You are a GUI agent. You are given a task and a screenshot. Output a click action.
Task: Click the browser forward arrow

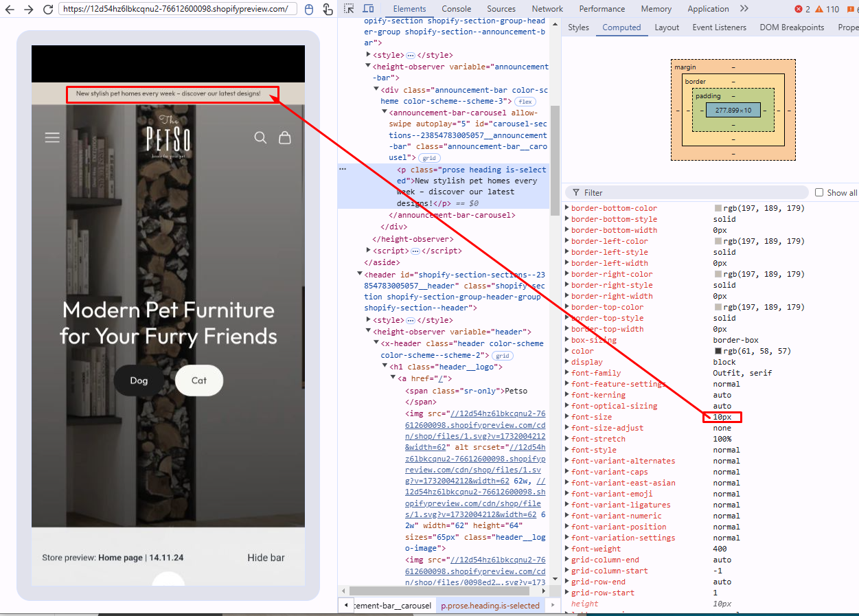click(28, 10)
